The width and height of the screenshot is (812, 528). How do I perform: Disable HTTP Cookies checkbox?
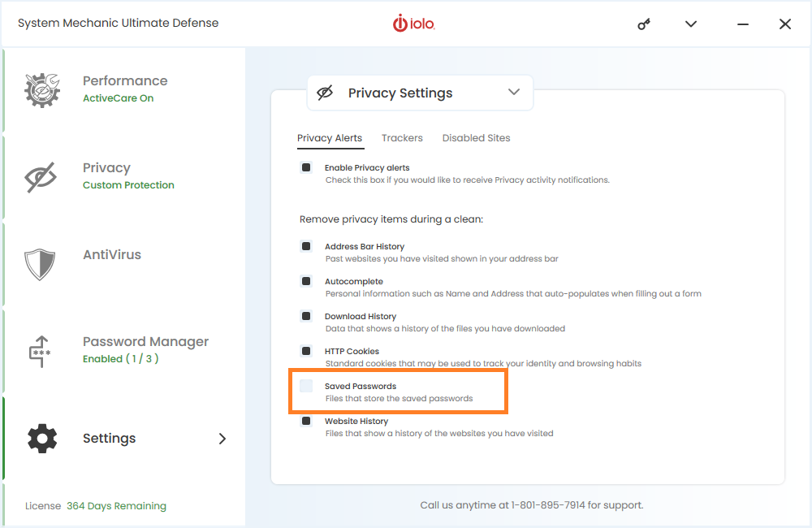click(306, 351)
